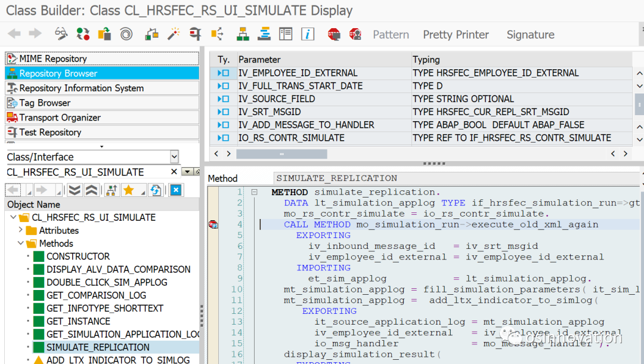Open the DOUBLE_CLICK_SIM_APPLOG method

click(x=107, y=282)
